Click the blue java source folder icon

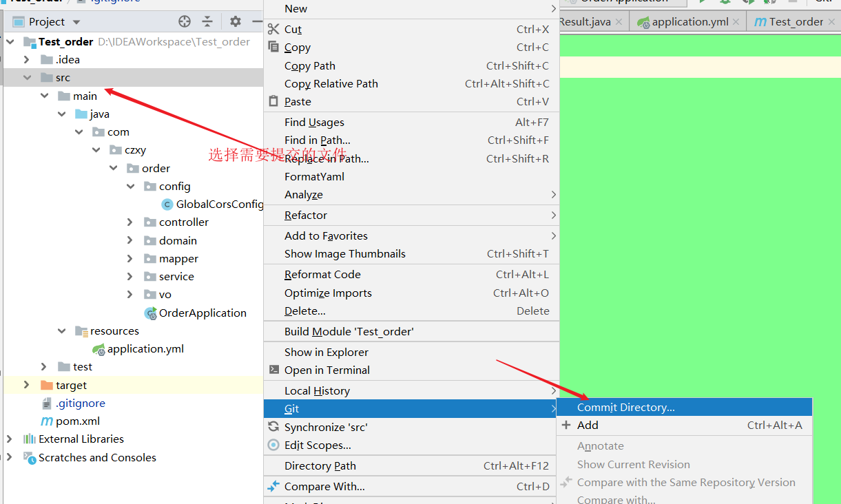[x=81, y=114]
